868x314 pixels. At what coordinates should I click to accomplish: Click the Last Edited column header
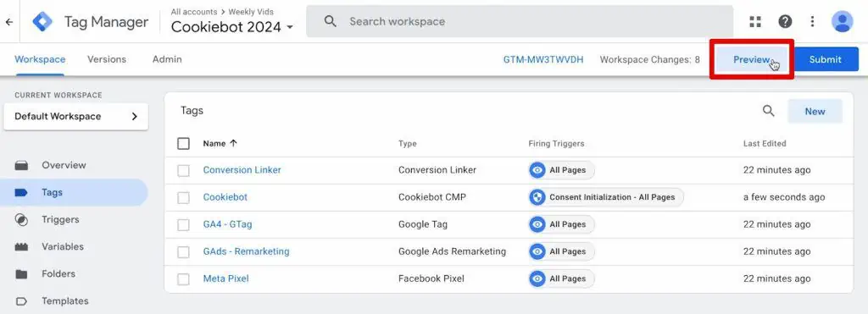(765, 144)
